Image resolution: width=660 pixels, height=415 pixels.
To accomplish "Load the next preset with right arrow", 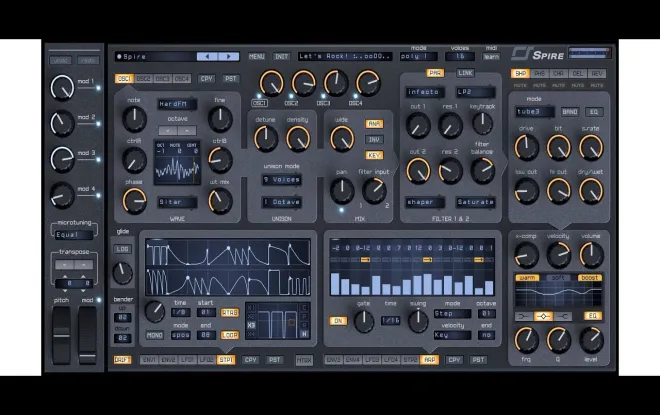I will (x=229, y=56).
